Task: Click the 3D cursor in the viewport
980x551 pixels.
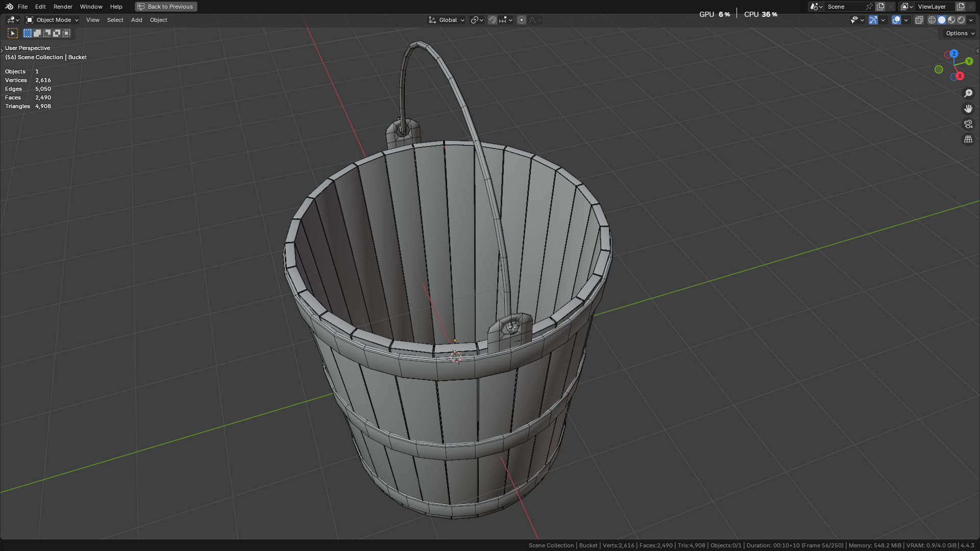Action: pyautogui.click(x=456, y=357)
